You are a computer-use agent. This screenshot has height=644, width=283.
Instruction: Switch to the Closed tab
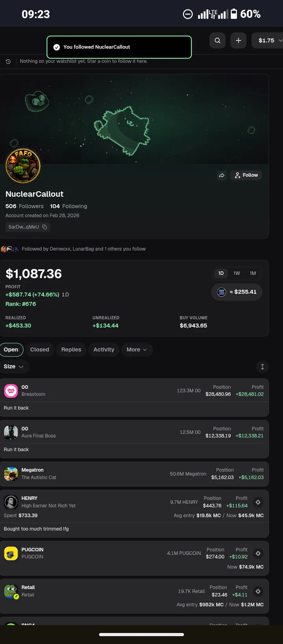pyautogui.click(x=40, y=349)
